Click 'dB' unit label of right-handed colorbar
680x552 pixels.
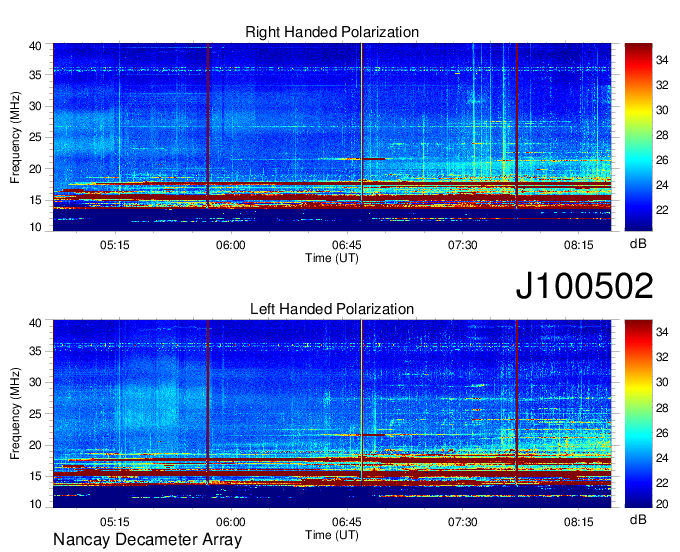click(638, 244)
